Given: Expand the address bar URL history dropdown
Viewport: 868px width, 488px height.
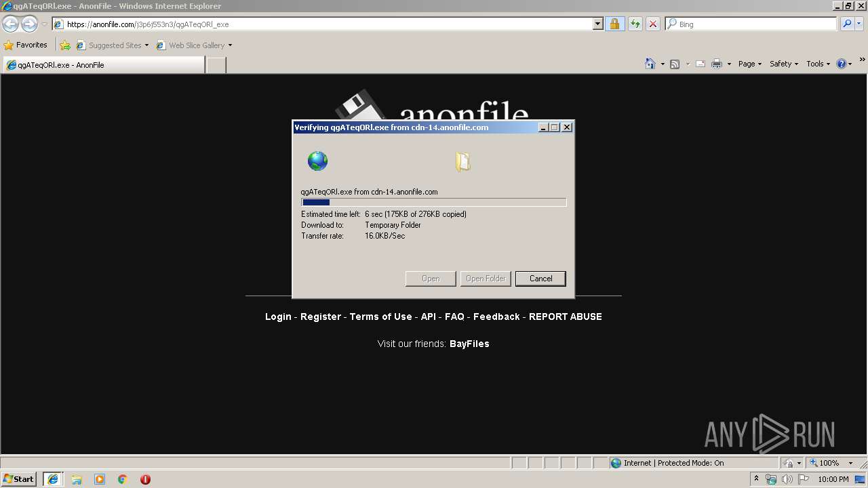Looking at the screenshot, I should pos(597,24).
